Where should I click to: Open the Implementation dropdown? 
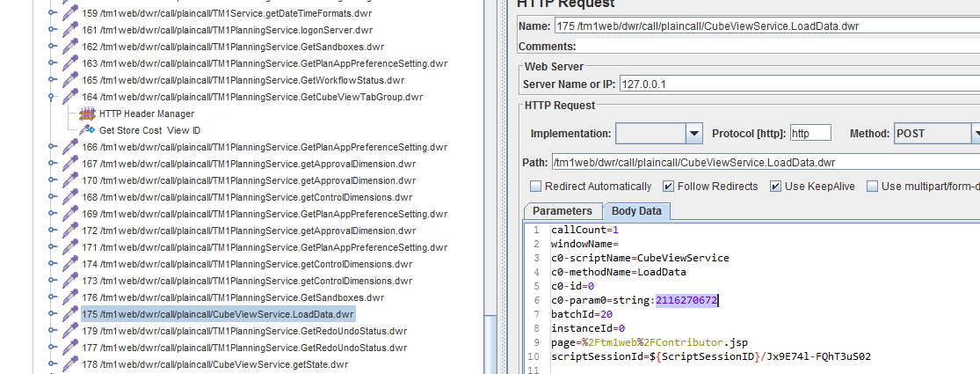(694, 133)
